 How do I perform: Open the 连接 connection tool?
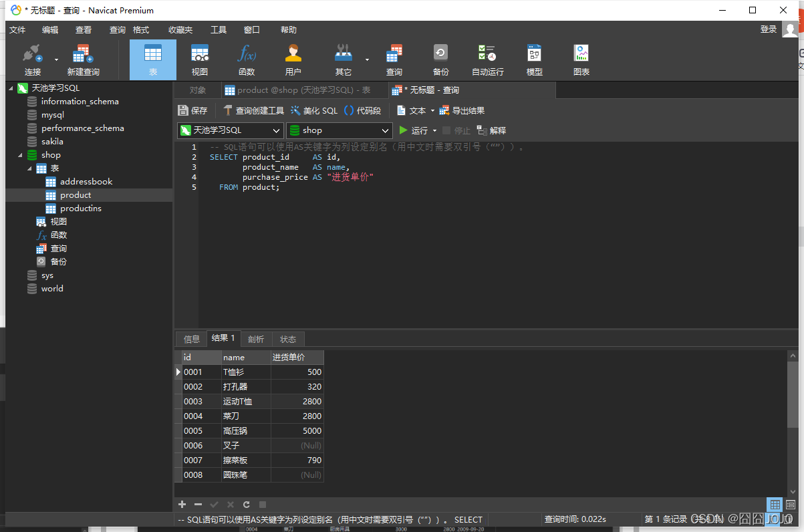[x=32, y=59]
